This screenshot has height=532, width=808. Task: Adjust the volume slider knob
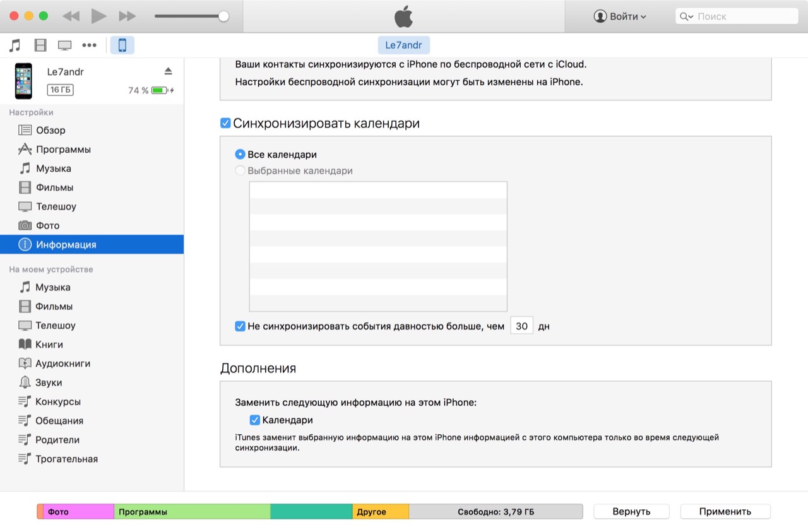(x=223, y=17)
